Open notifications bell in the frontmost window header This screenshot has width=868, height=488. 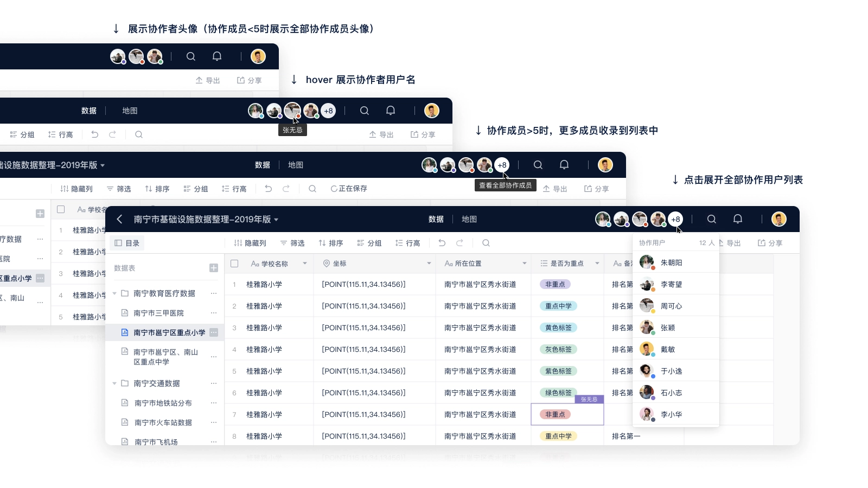(x=737, y=219)
